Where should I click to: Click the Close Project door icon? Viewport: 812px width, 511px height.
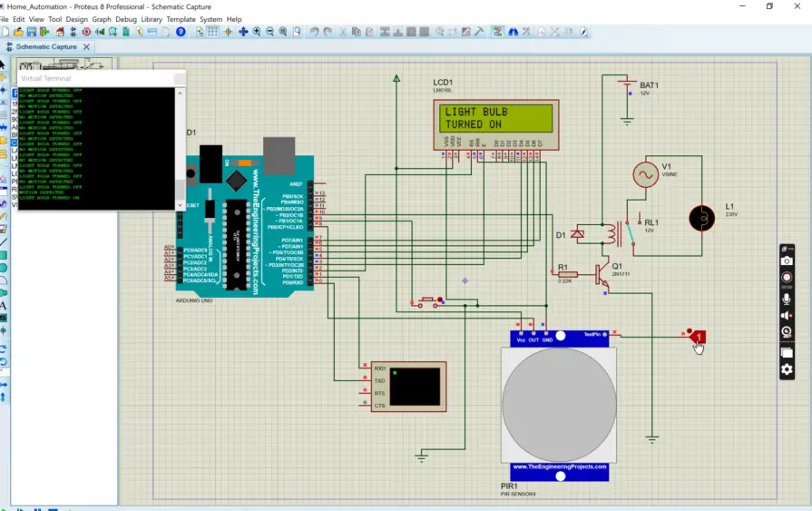[x=44, y=32]
